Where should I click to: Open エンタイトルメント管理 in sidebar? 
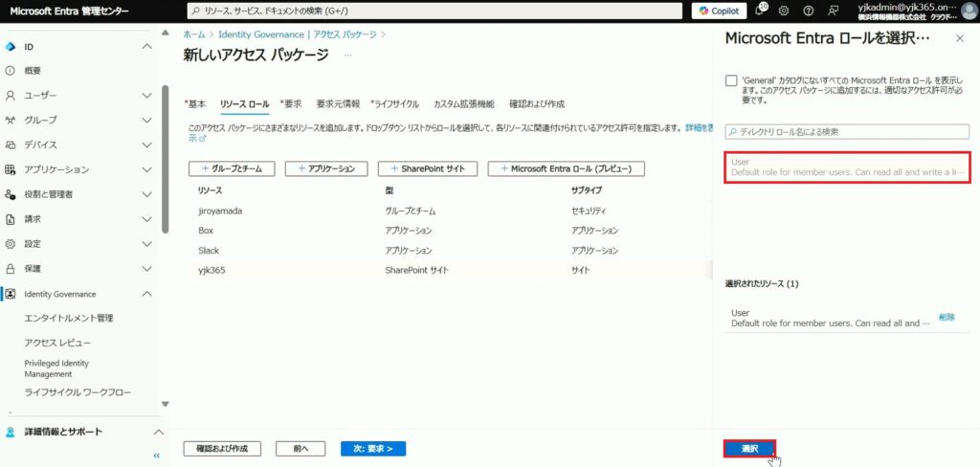pos(69,319)
